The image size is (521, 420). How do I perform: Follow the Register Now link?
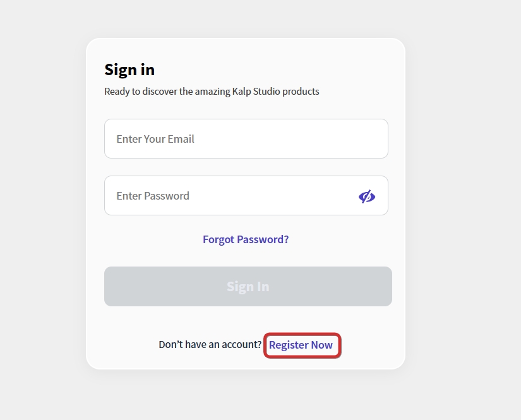coord(301,345)
